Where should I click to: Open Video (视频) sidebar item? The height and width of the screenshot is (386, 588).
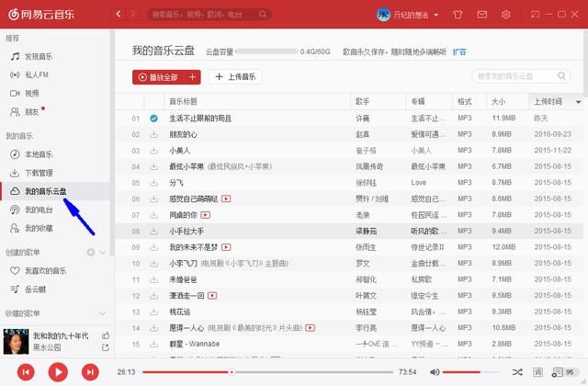pyautogui.click(x=25, y=93)
